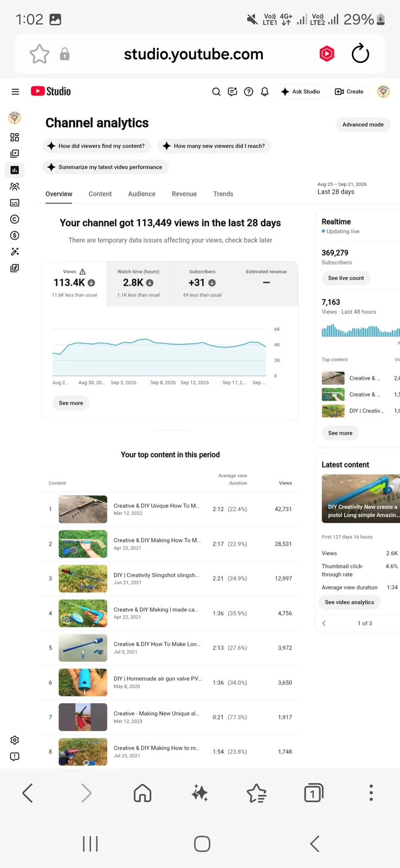Viewport: 400px width, 868px height.
Task: Click See video analytics button
Action: [x=350, y=602]
